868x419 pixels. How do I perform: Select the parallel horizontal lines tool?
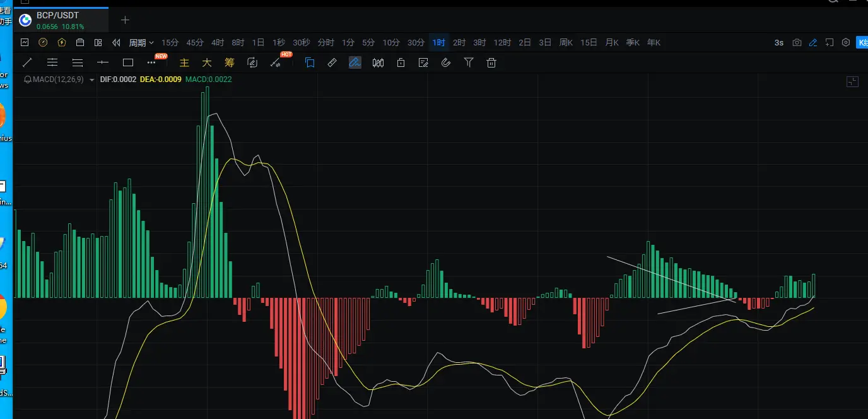pyautogui.click(x=78, y=62)
